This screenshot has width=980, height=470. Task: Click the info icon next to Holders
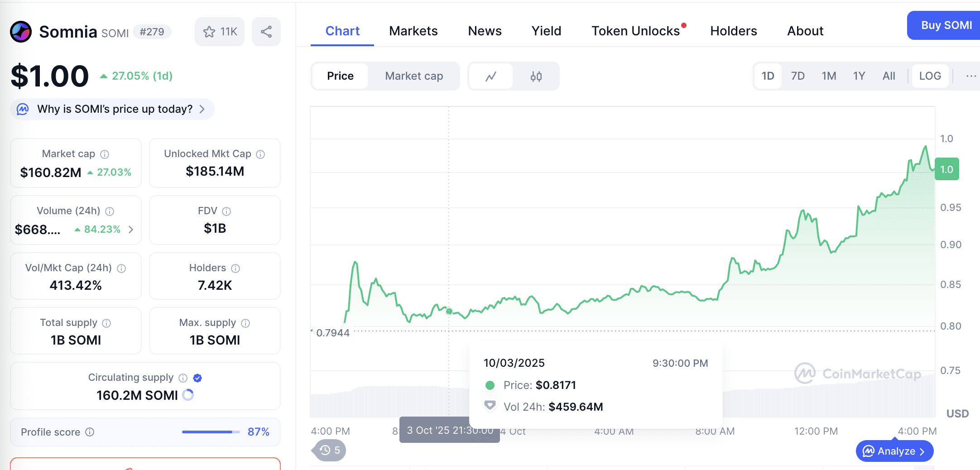click(235, 269)
